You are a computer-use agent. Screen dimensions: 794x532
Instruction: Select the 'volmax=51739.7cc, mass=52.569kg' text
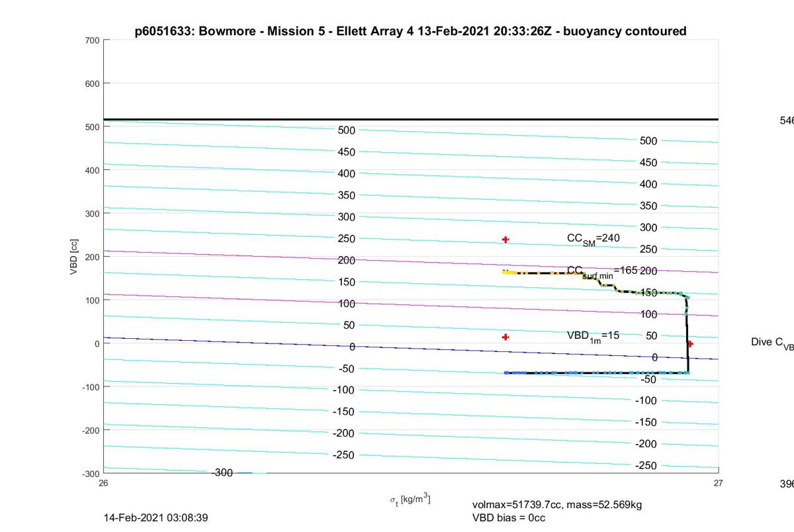(x=557, y=505)
